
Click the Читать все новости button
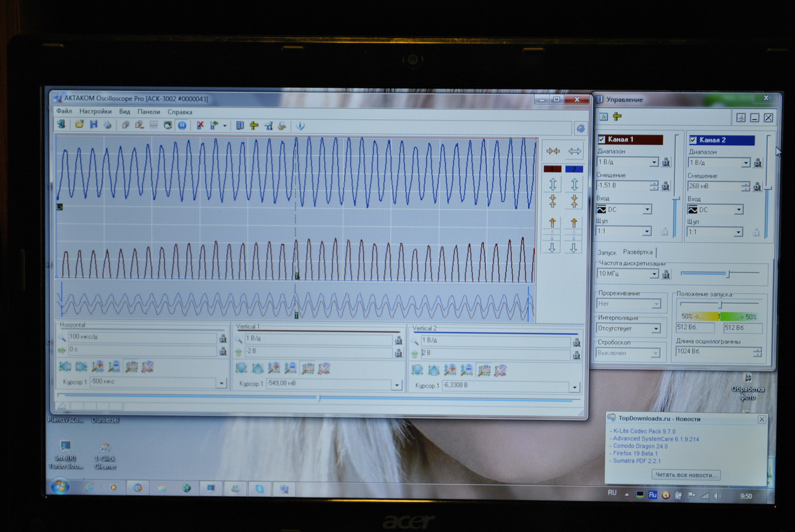tap(686, 475)
